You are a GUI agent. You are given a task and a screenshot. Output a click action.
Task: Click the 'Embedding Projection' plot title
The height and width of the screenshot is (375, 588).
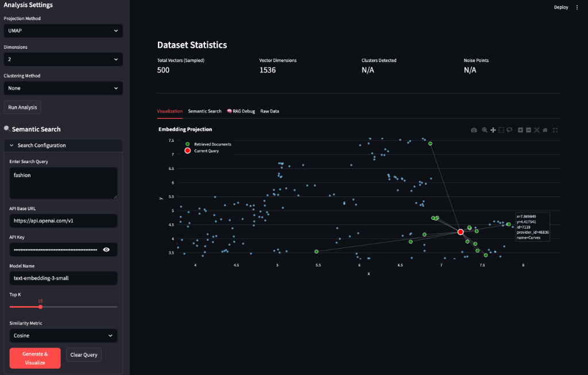(185, 129)
